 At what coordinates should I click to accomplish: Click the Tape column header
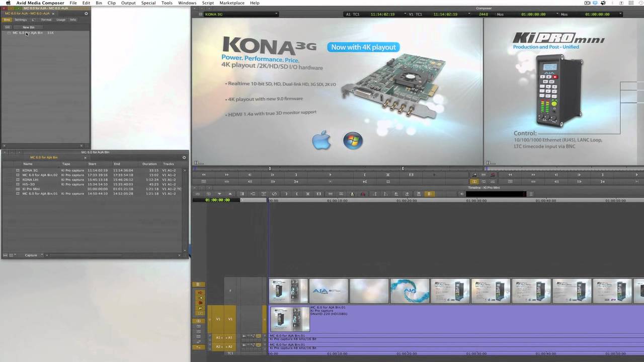point(66,164)
